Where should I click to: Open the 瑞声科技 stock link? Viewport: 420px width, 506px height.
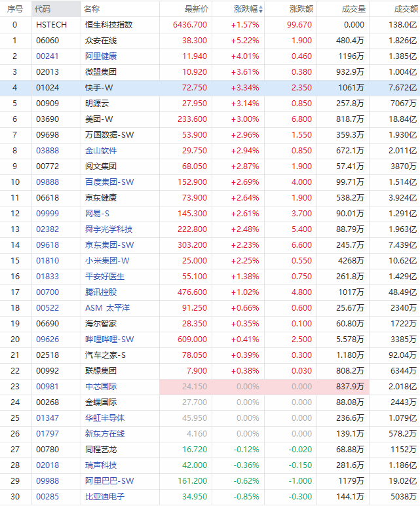pos(101,465)
